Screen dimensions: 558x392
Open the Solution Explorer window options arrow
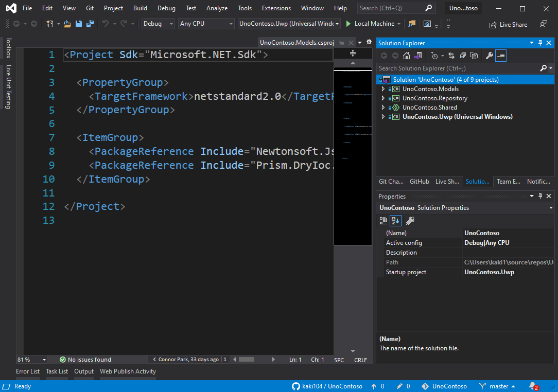coord(532,43)
